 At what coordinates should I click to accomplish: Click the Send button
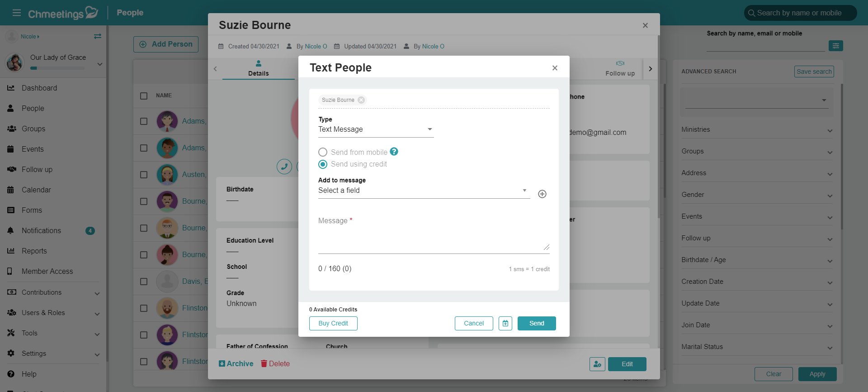point(537,323)
